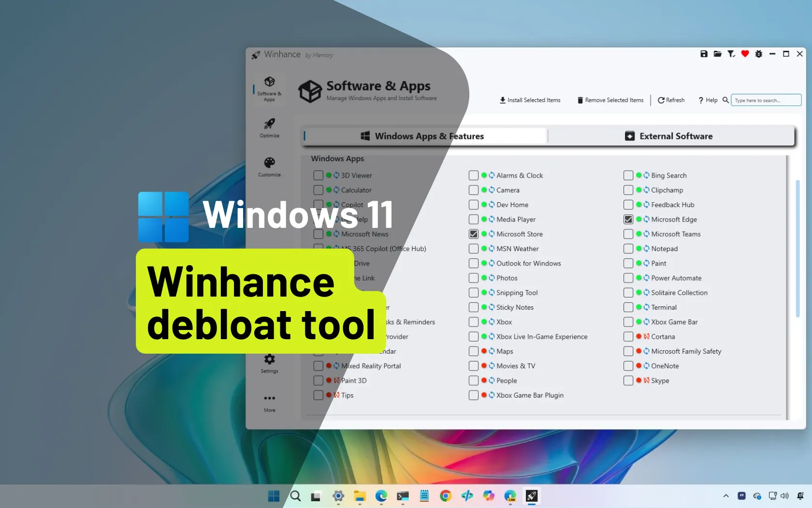Focus the Type here to search field

(x=766, y=100)
